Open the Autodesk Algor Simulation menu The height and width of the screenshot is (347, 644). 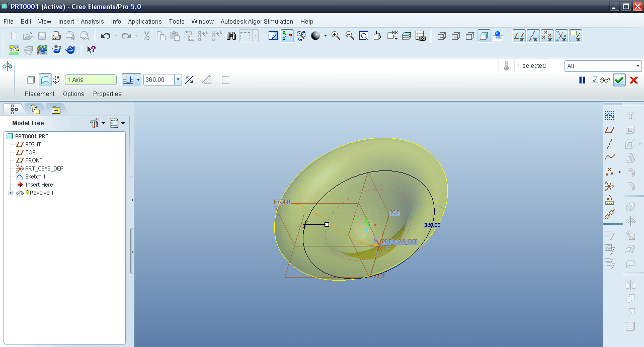257,22
